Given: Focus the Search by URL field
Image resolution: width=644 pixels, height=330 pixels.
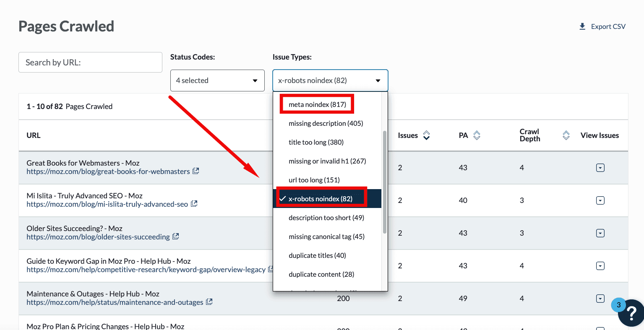Looking at the screenshot, I should 90,62.
